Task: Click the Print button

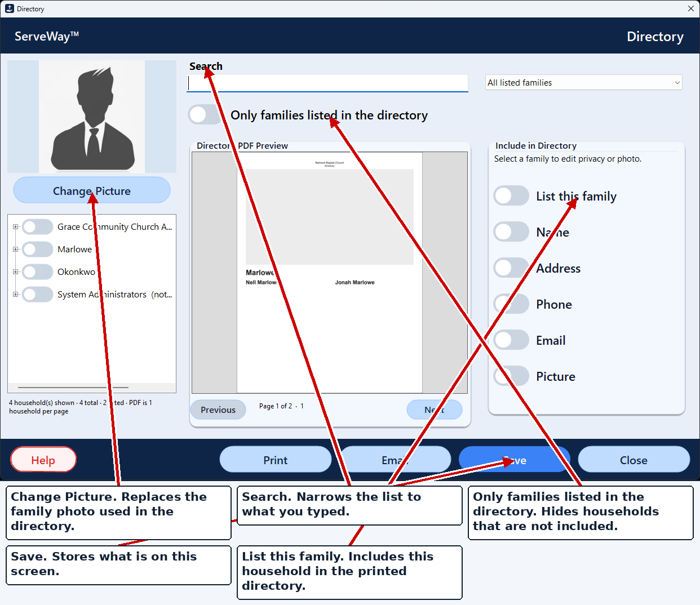Action: [276, 460]
